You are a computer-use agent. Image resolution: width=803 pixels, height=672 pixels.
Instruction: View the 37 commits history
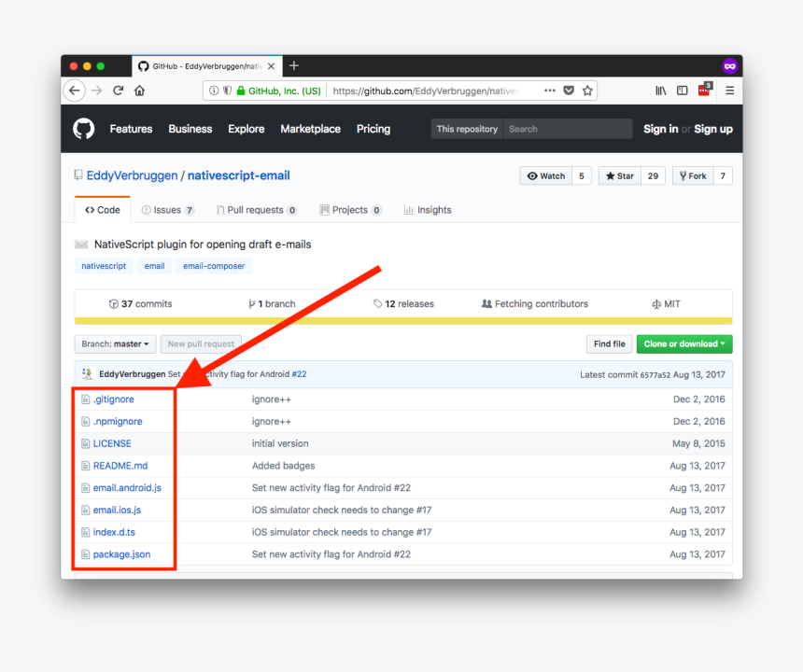[140, 304]
